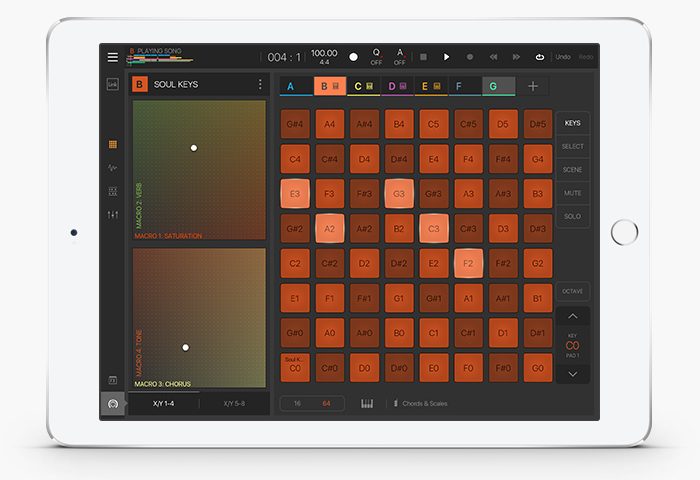Switch to the X/Y 1-4 tab
This screenshot has width=700, height=480.
(163, 404)
